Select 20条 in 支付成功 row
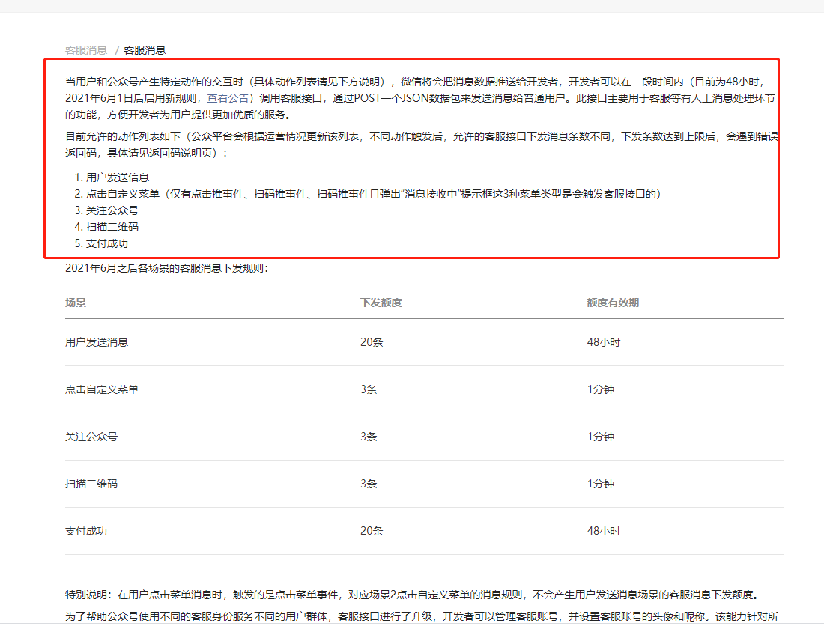 pyautogui.click(x=372, y=532)
